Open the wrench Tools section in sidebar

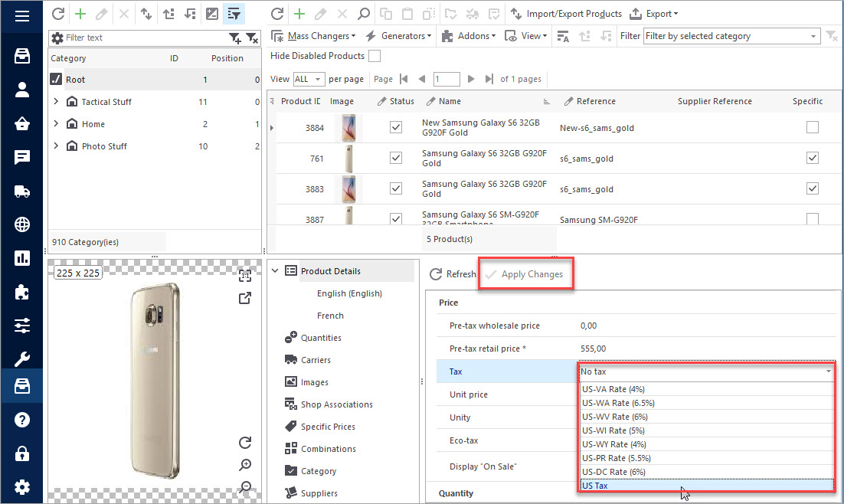click(22, 358)
